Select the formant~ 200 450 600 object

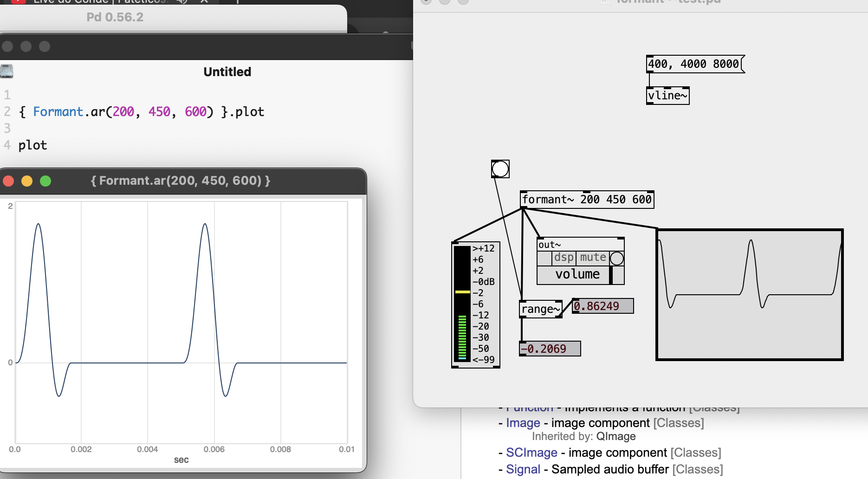pyautogui.click(x=587, y=199)
